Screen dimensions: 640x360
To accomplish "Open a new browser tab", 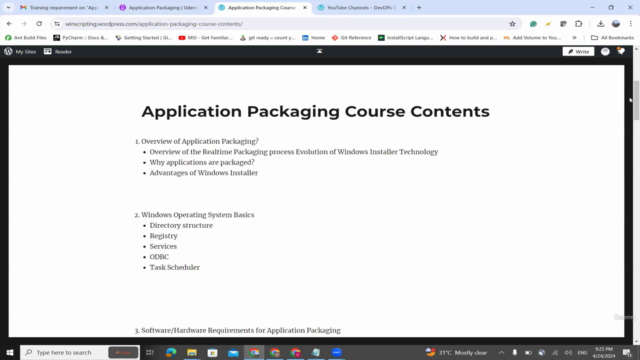I will (419, 7).
